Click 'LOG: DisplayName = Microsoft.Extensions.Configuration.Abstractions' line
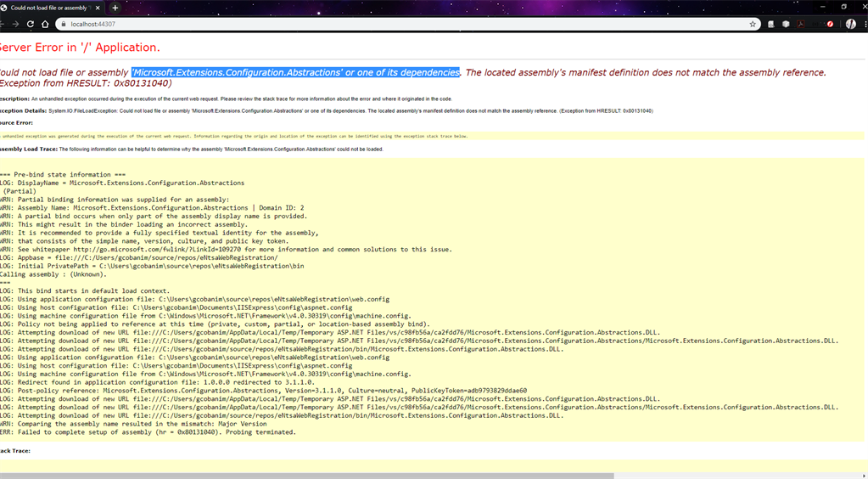The image size is (868, 479). 122,183
